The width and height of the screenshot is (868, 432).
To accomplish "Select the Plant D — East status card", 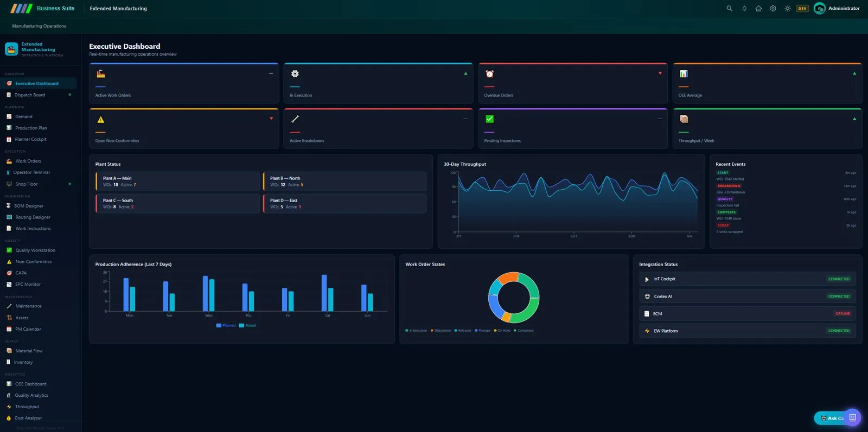I will pos(344,204).
